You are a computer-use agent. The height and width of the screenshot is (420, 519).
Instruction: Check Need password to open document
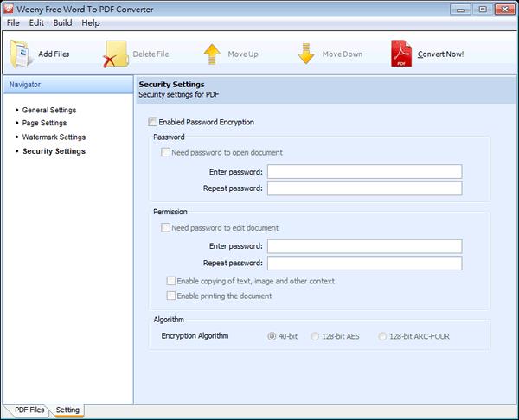click(165, 152)
